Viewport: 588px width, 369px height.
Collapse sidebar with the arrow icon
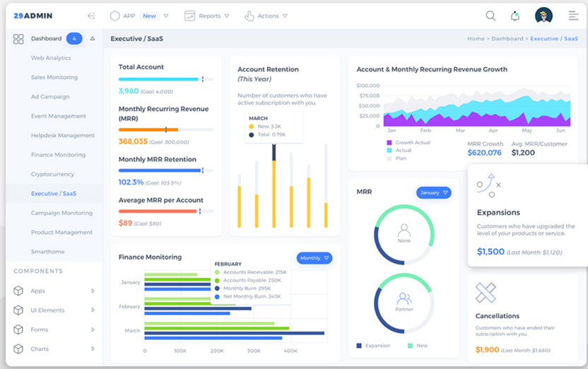point(91,16)
